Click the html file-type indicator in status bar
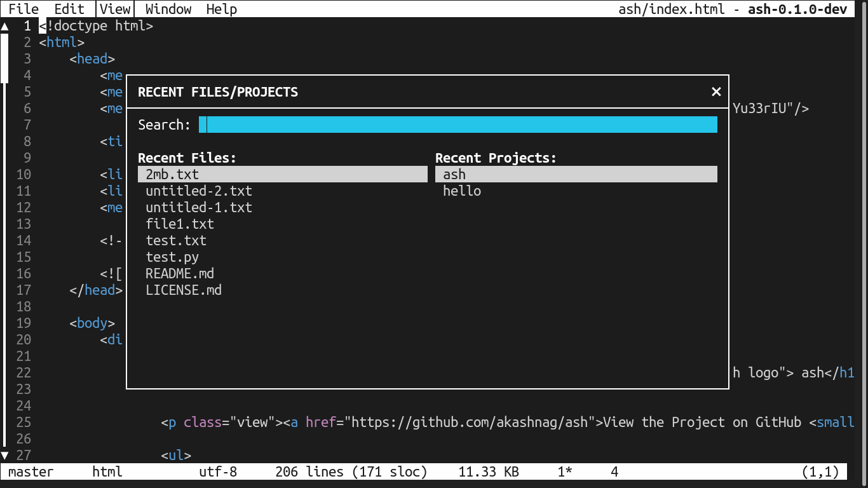 click(107, 471)
